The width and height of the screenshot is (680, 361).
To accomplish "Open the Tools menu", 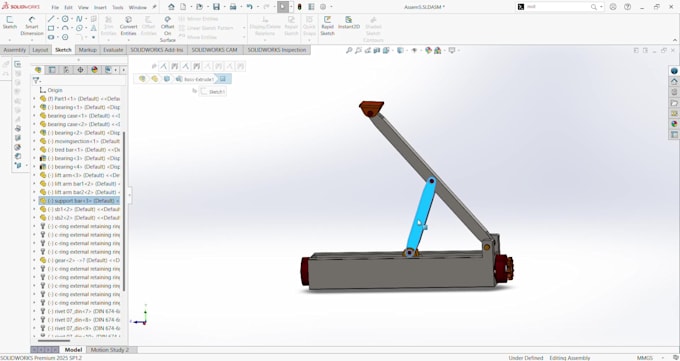I will (118, 7).
